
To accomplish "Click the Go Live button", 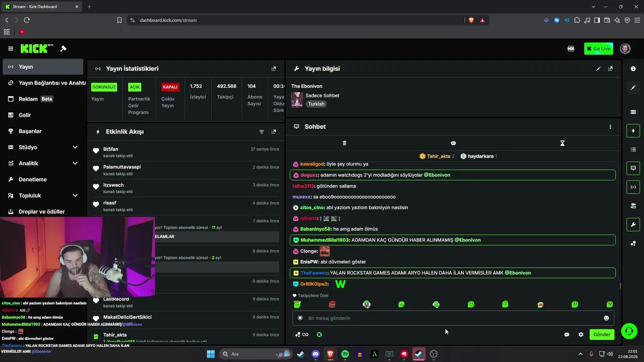I will point(599,49).
